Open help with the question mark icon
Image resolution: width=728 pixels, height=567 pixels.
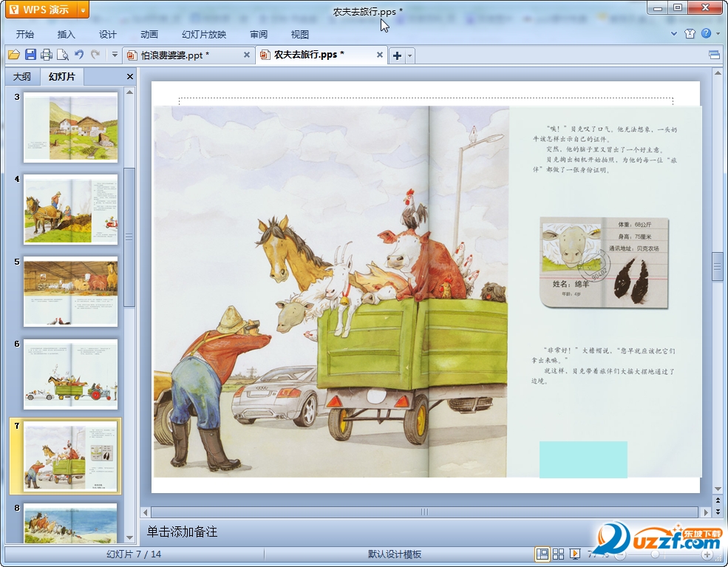(706, 33)
